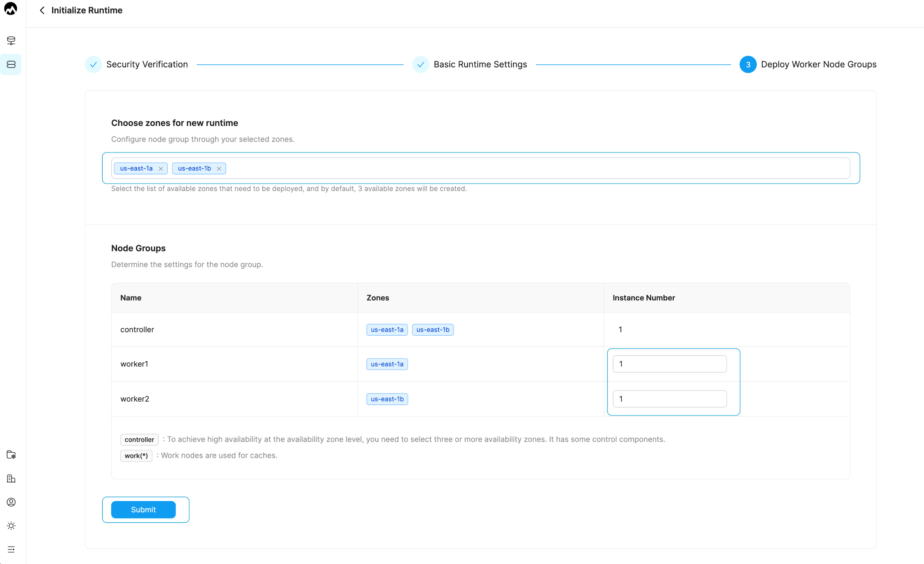This screenshot has height=564, width=924.
Task: Select the worker1 name cell
Action: [234, 364]
